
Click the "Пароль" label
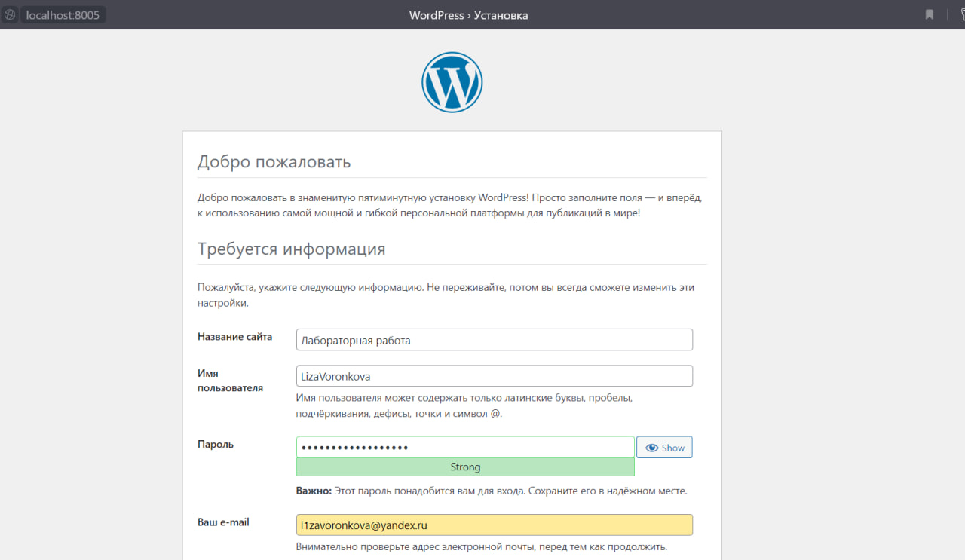(x=216, y=445)
